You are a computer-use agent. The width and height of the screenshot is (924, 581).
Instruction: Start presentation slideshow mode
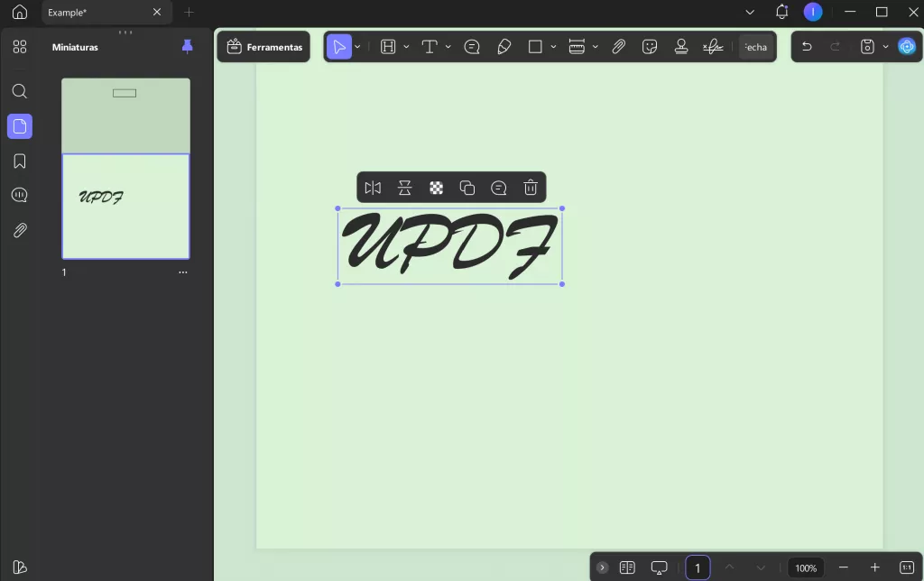659,567
